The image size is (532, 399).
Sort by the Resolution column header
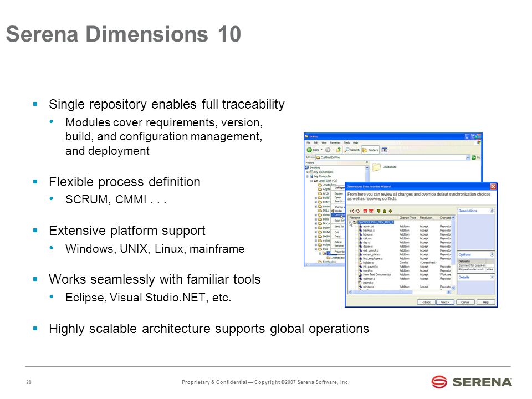427,218
